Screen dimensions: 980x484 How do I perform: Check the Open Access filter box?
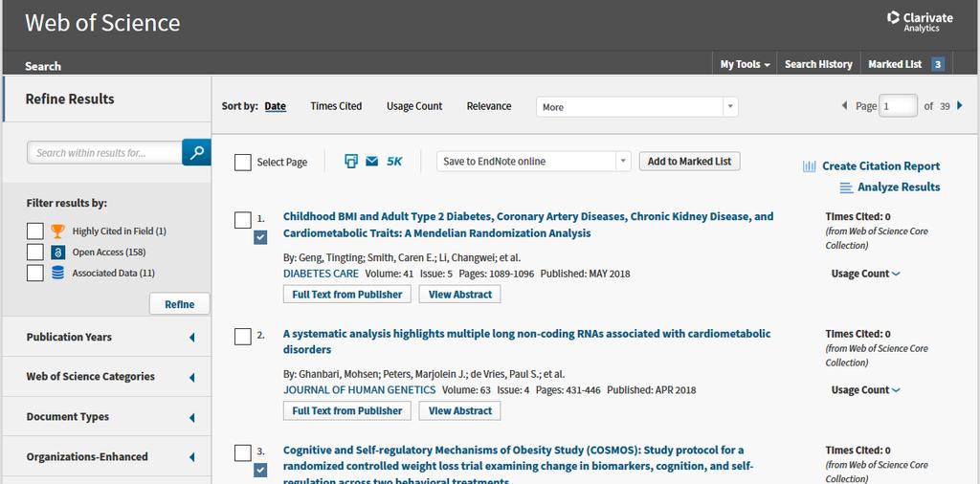click(35, 253)
